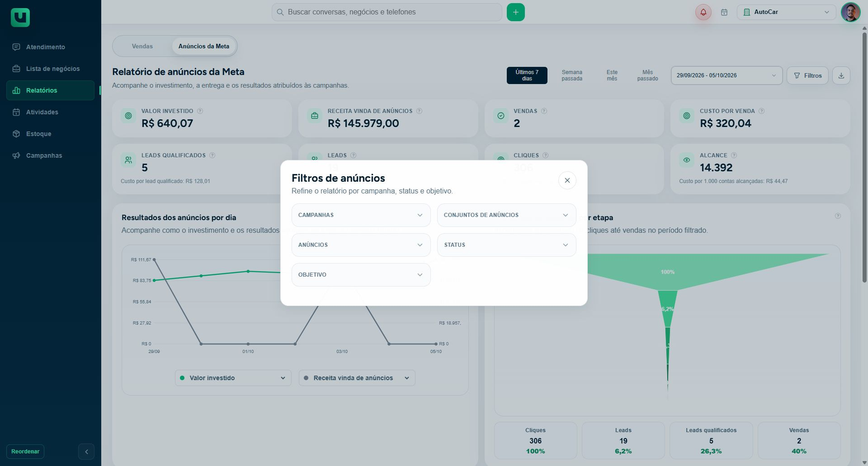Click the Custo por venda help icon
Image resolution: width=868 pixels, height=466 pixels.
762,111
